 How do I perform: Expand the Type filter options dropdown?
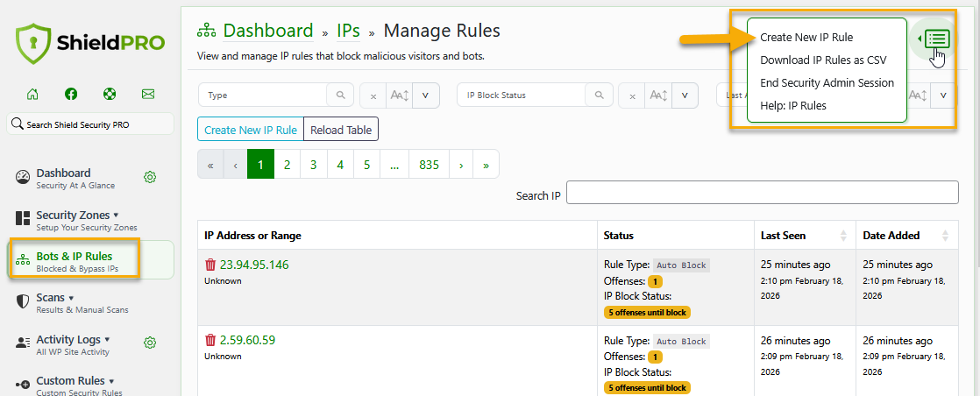[x=426, y=95]
